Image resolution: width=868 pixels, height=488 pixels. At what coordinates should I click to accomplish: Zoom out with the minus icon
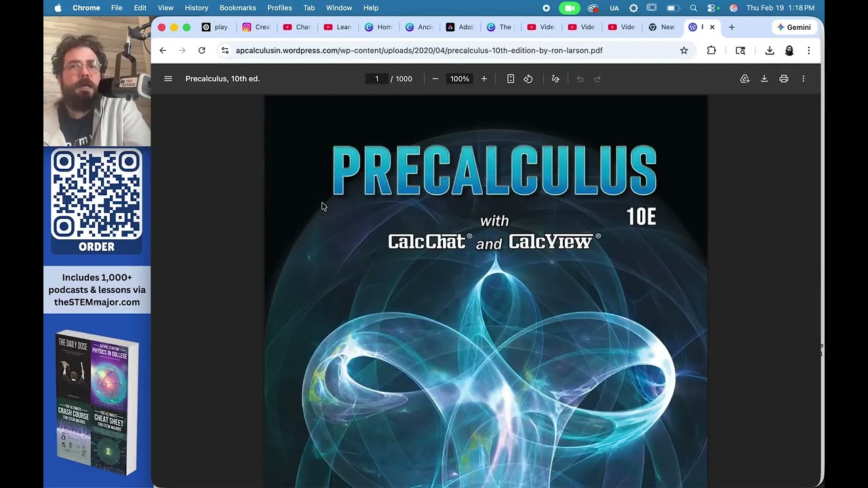pos(435,79)
